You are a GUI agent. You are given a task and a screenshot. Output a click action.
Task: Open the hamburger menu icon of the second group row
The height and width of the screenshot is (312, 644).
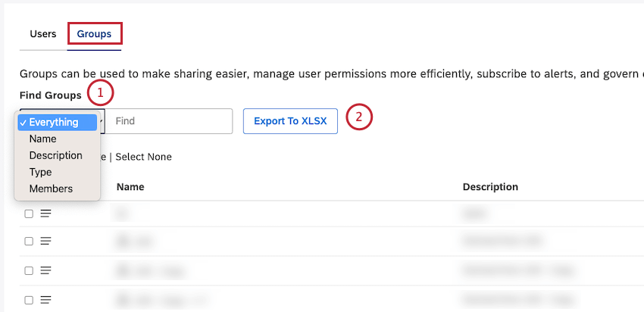[x=45, y=241]
